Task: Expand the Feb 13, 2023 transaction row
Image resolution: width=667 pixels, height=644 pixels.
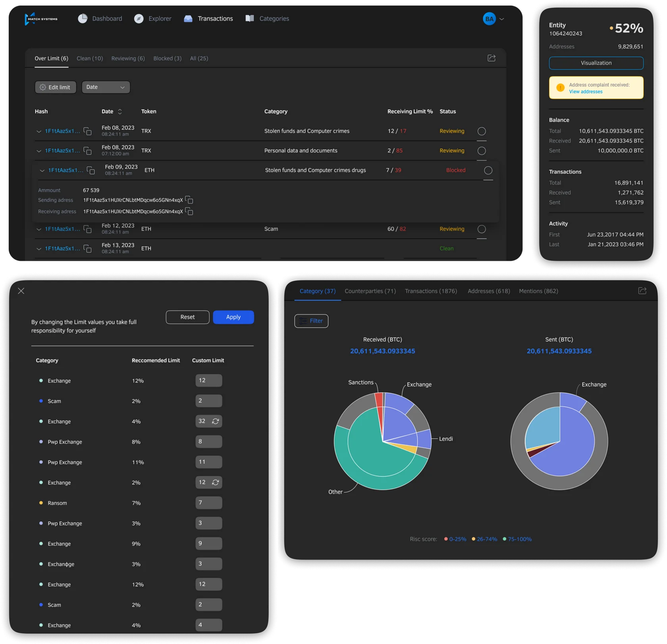Action: tap(39, 249)
